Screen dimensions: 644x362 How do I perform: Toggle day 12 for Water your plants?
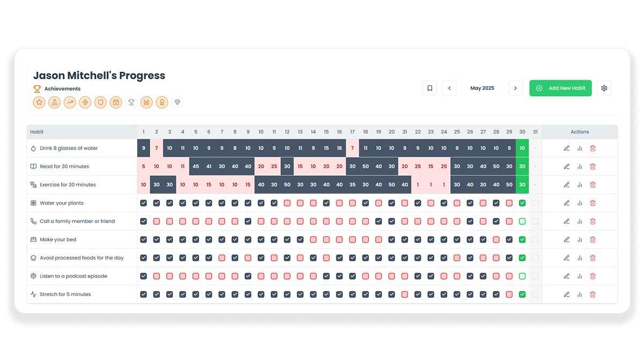(x=287, y=203)
